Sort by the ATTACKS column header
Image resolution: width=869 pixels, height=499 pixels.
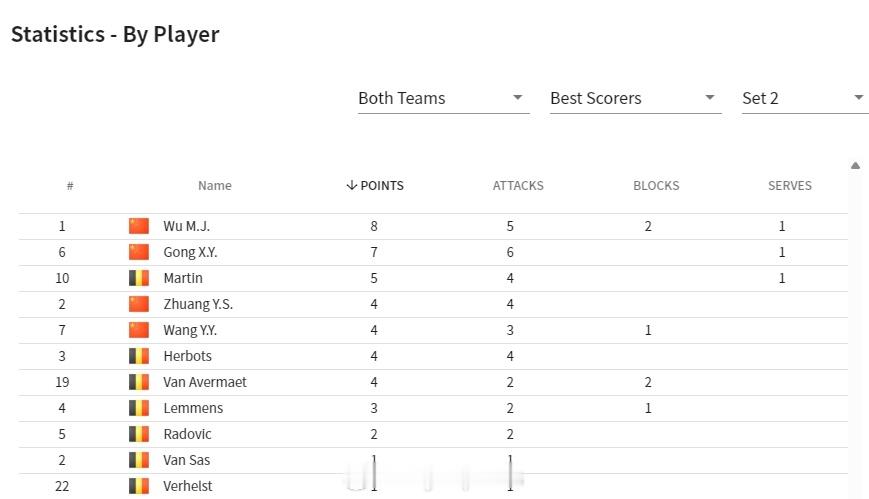point(518,186)
